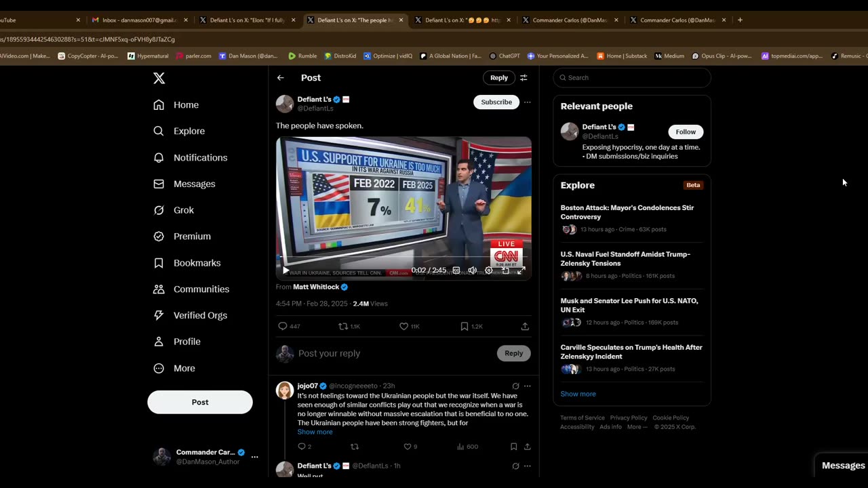Repost the post with 1.1K reposts
This screenshot has width=868, height=488.
click(343, 326)
